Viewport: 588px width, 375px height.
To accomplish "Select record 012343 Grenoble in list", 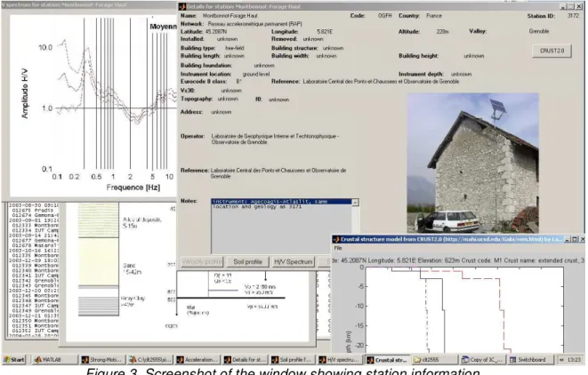I will [x=36, y=285].
